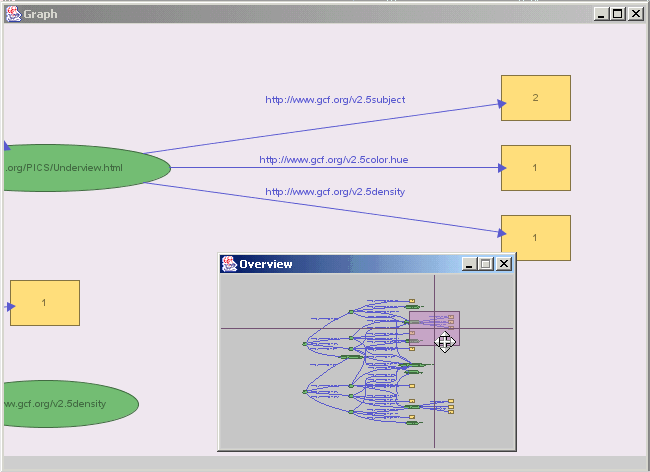650x472 pixels.
Task: Minimize the Overview window
Action: [x=470, y=264]
